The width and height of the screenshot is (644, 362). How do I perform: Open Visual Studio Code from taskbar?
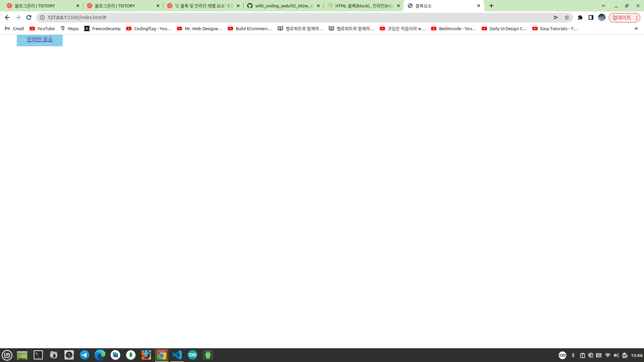pyautogui.click(x=177, y=355)
